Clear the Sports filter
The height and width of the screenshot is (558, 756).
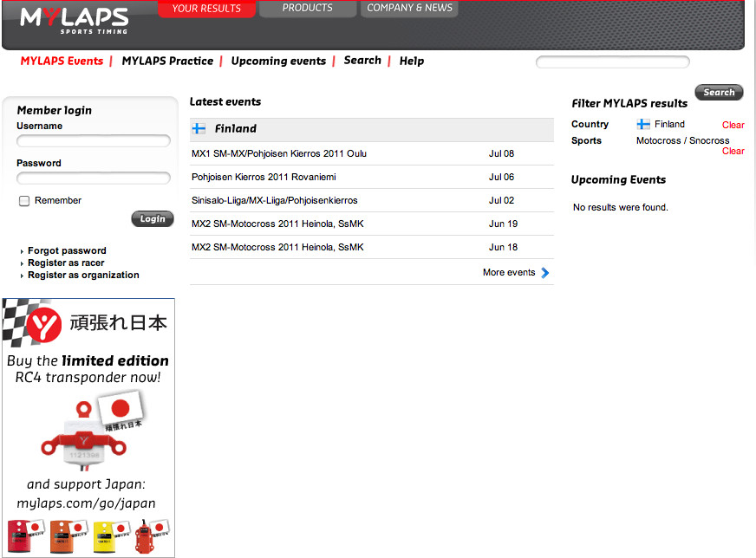733,151
